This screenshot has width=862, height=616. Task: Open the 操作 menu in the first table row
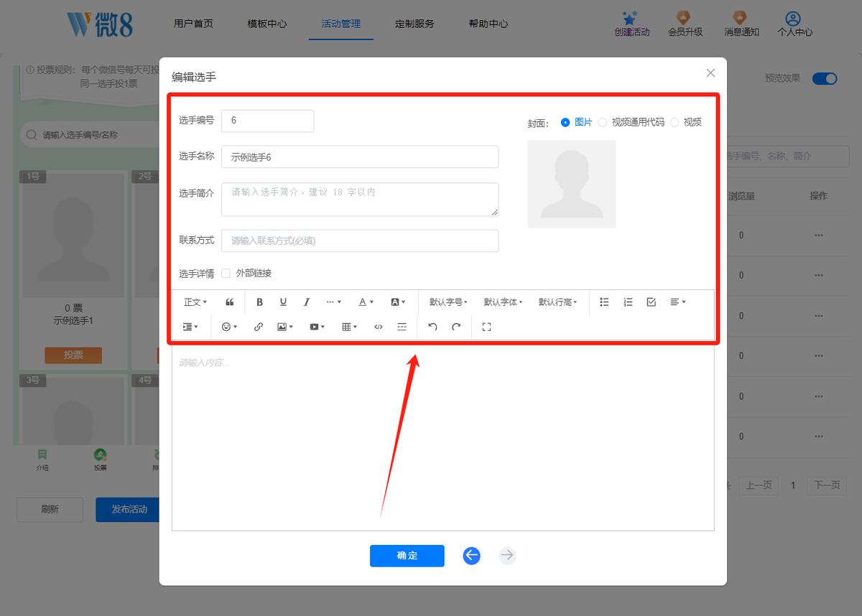(x=818, y=235)
